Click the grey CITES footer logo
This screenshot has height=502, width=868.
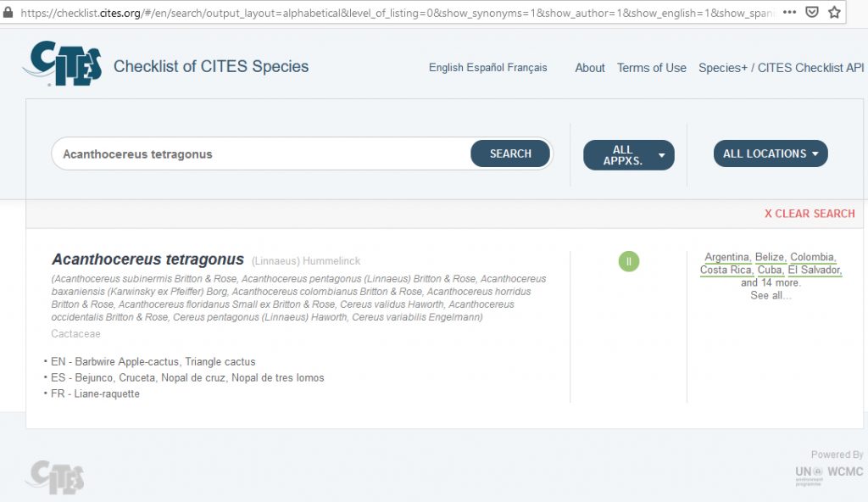coord(55,477)
